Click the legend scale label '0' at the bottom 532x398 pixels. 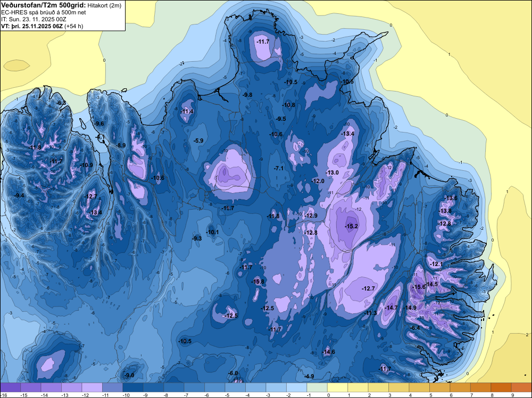(328, 395)
